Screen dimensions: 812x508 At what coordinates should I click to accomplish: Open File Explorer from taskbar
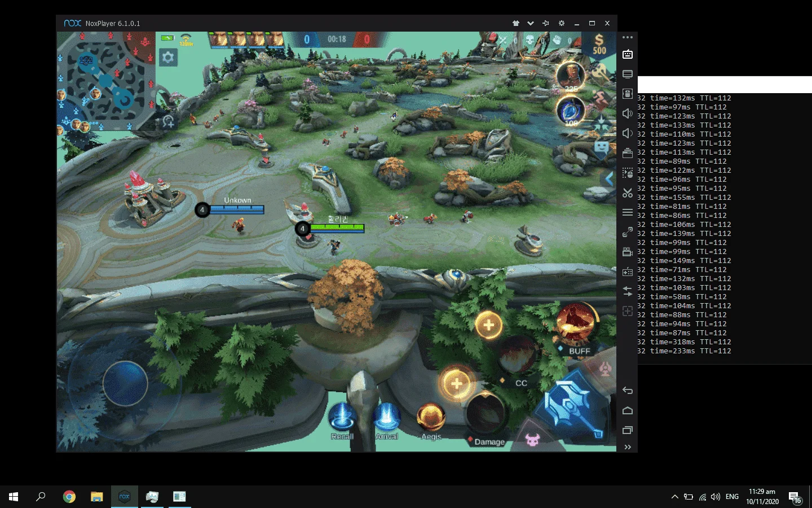pyautogui.click(x=97, y=497)
